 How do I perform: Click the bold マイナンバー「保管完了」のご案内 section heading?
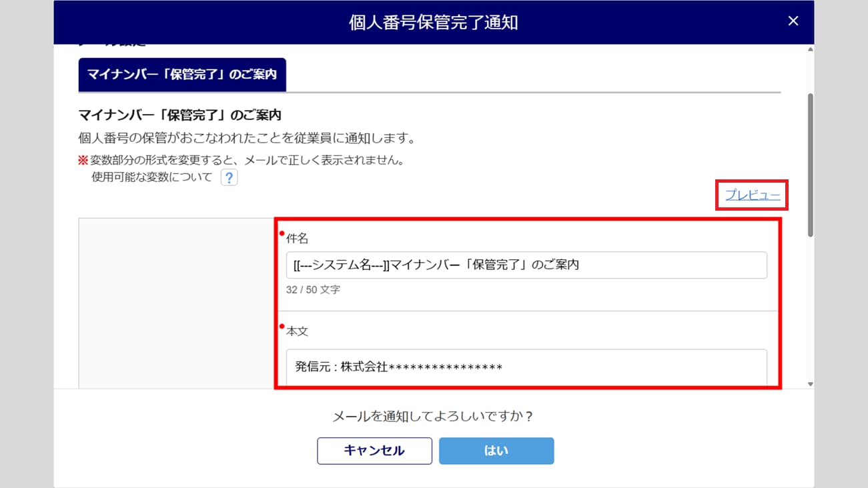coord(179,115)
